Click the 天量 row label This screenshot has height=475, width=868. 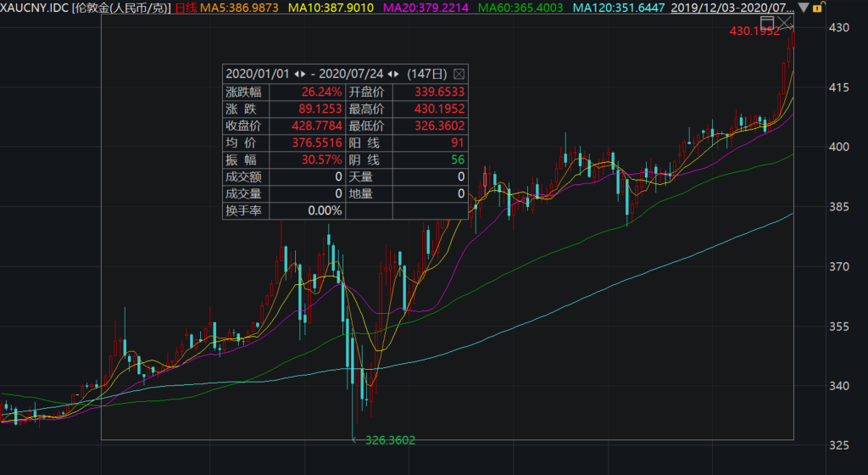click(x=360, y=177)
